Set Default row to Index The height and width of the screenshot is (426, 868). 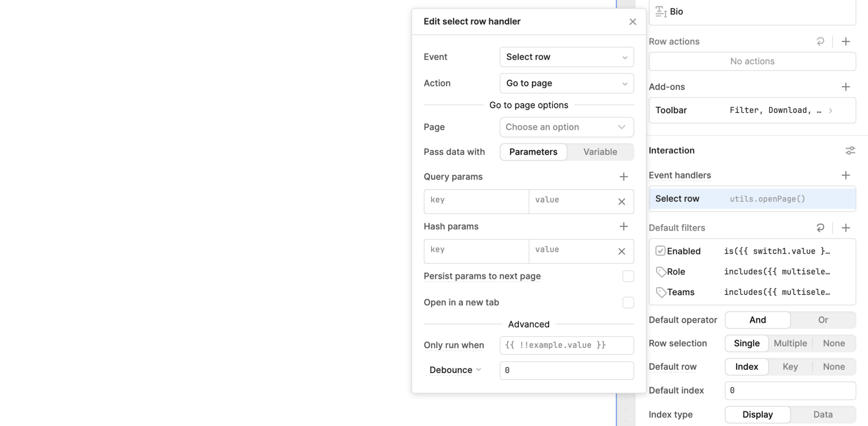(746, 367)
